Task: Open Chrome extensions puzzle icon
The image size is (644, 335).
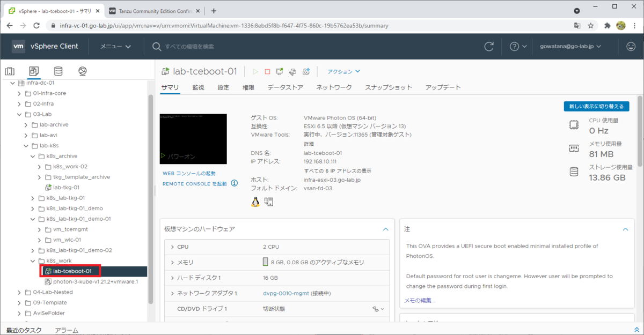Action: click(608, 25)
